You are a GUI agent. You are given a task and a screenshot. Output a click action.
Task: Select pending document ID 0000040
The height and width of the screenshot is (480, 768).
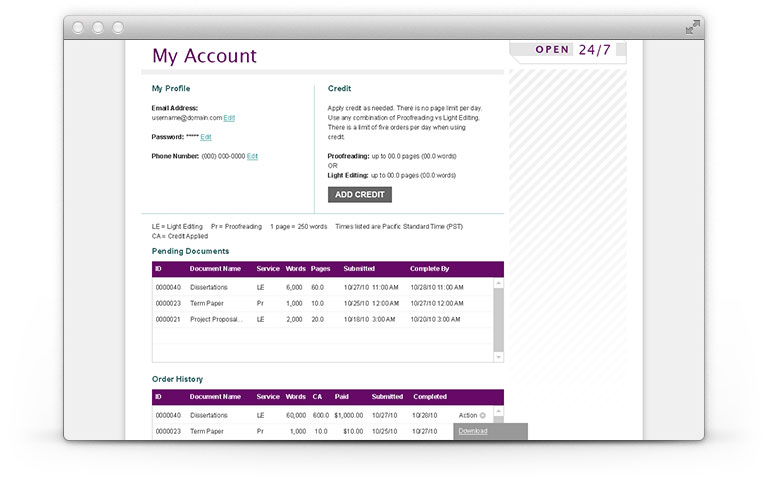[x=168, y=288]
